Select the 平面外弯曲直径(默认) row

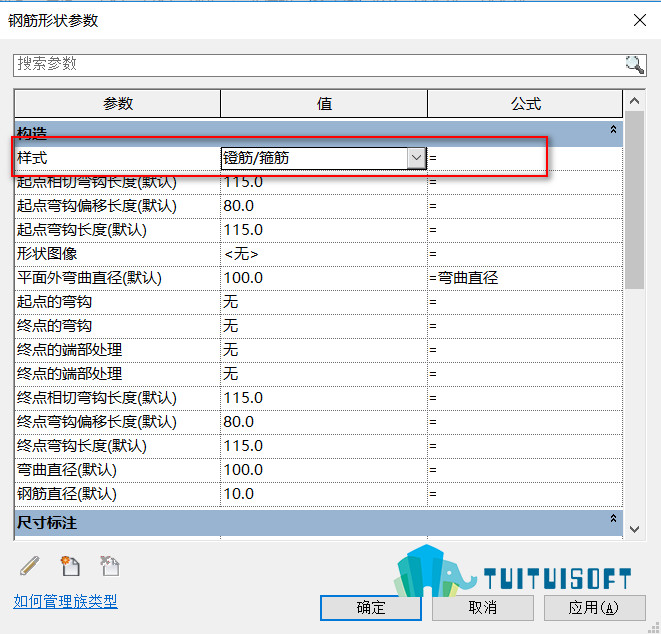coord(319,278)
